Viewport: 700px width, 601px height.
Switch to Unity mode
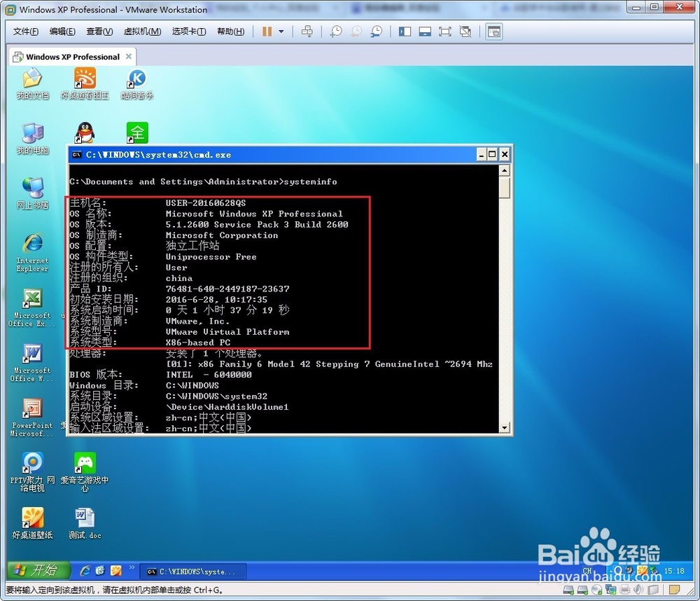(x=465, y=32)
